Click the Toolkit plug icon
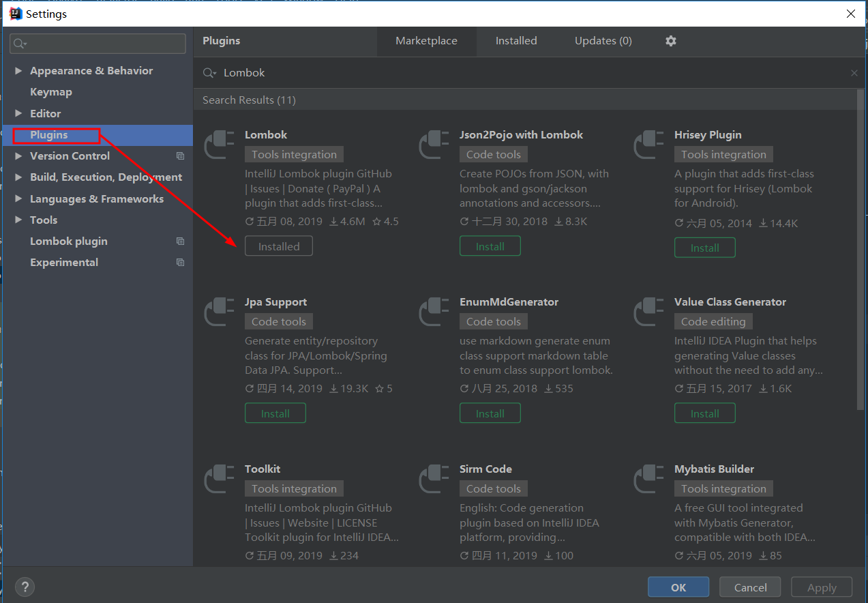 (220, 479)
